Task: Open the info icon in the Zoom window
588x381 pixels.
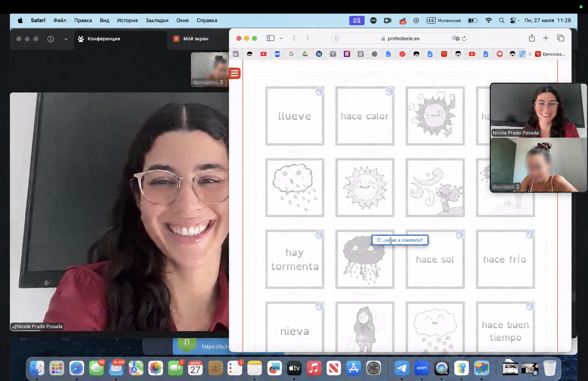Action: pos(51,39)
